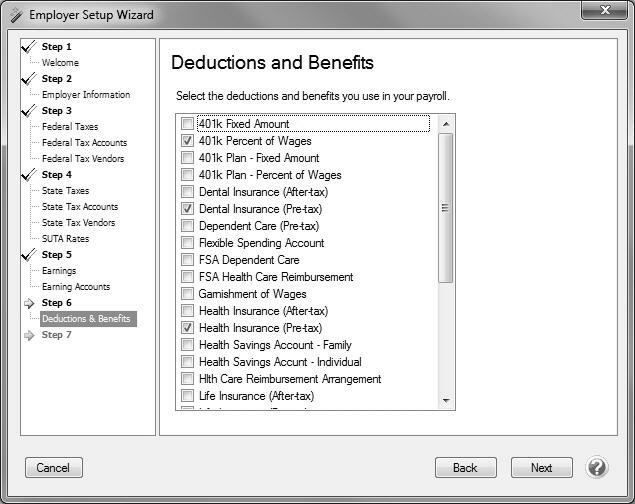Click the Step 1 checkmark icon

tap(29, 47)
